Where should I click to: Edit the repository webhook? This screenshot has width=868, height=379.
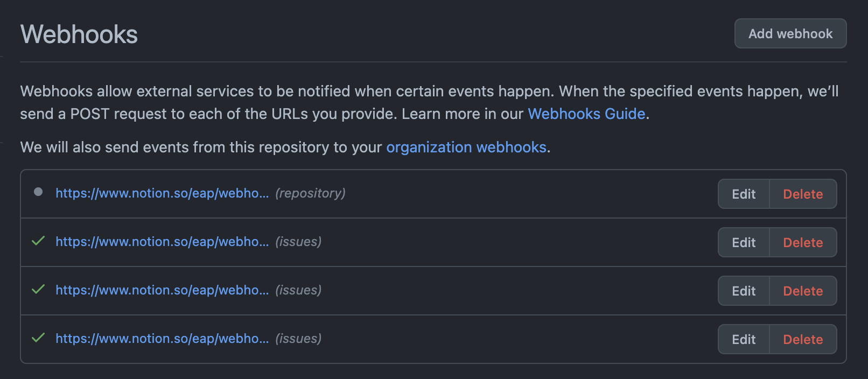(x=744, y=194)
